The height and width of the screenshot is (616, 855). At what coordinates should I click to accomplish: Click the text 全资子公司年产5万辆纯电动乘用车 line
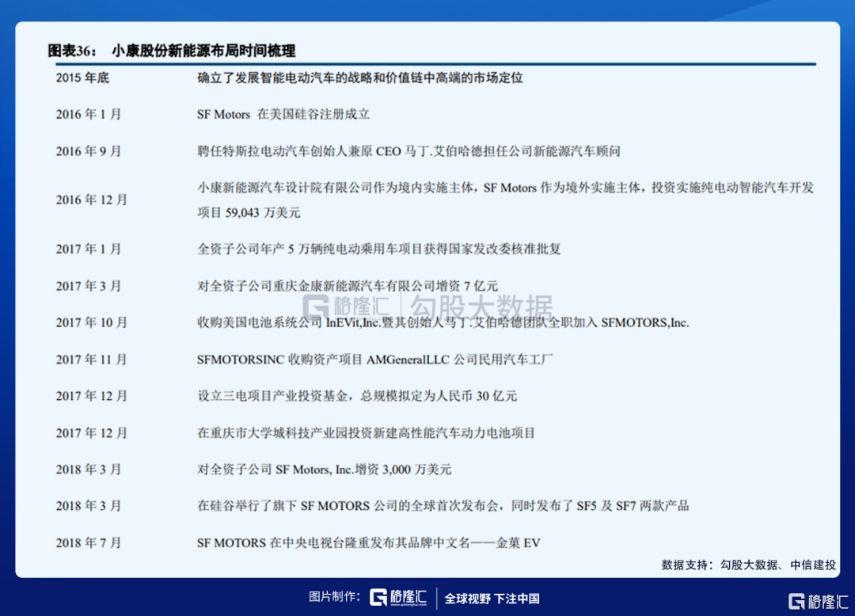tap(379, 249)
